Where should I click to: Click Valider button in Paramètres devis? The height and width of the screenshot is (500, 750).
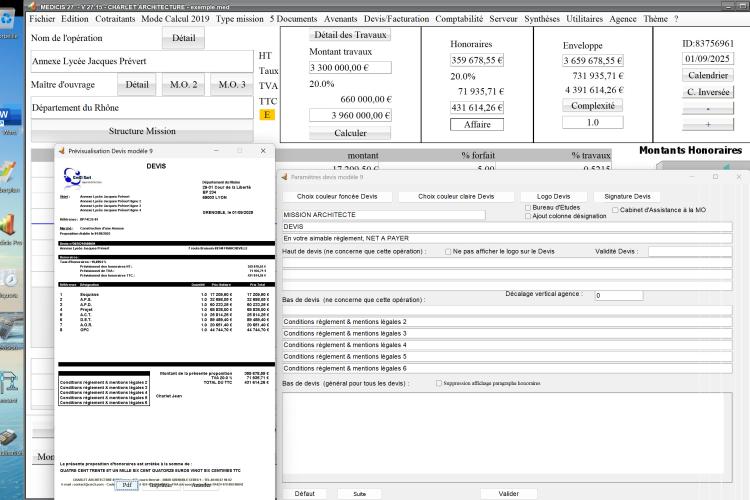[x=508, y=494]
